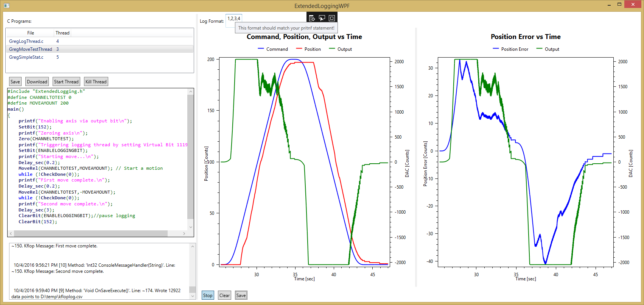644x305 pixels.
Task: Click the blue Command legend swatch
Action: pos(261,49)
